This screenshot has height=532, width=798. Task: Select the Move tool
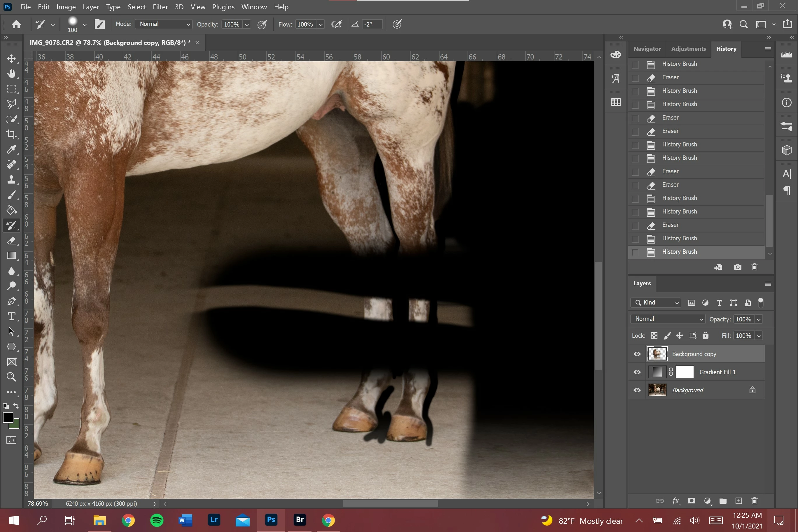pos(12,58)
